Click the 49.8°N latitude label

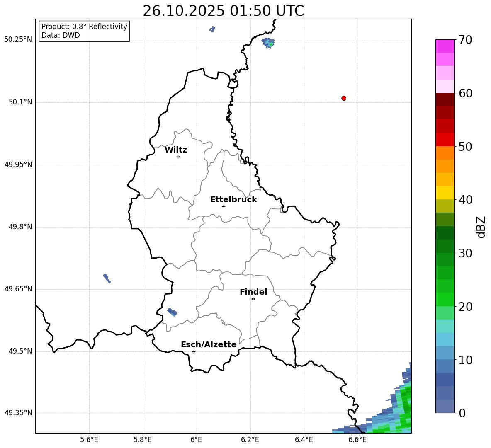[x=20, y=227]
